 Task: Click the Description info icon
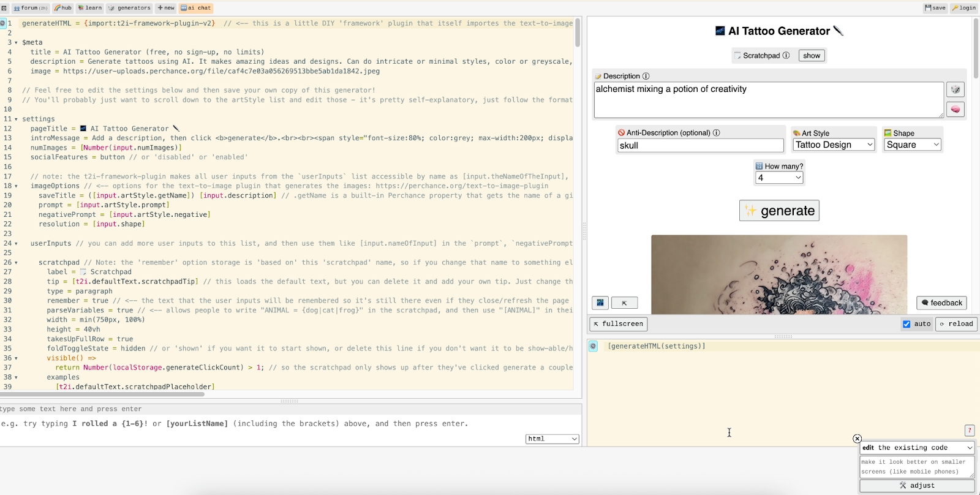(x=646, y=76)
